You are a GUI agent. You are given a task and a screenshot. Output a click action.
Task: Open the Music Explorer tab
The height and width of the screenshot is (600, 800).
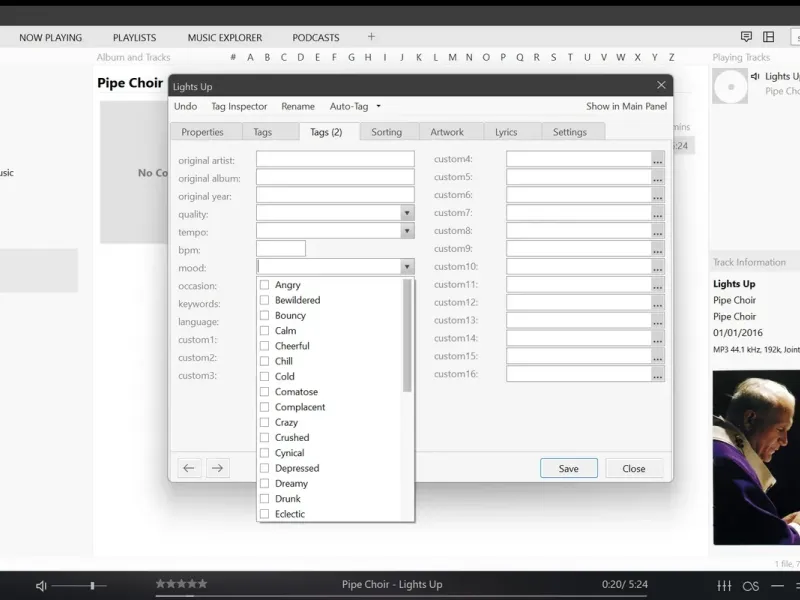point(225,38)
